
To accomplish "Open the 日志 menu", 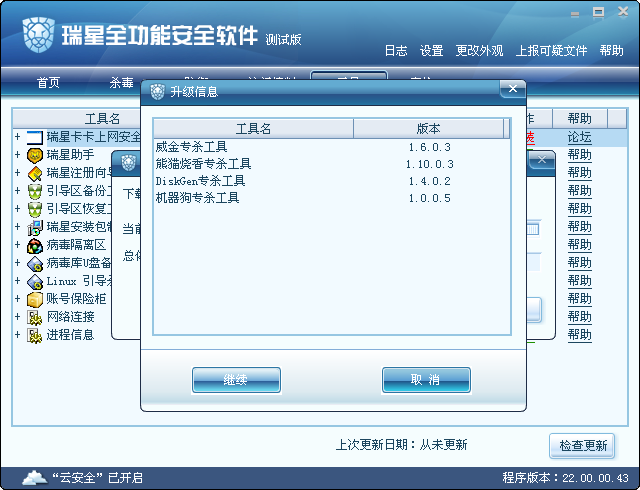I will point(396,51).
